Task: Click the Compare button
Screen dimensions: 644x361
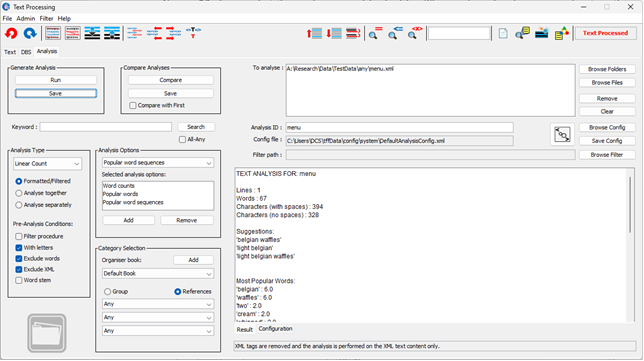Action: tap(170, 80)
